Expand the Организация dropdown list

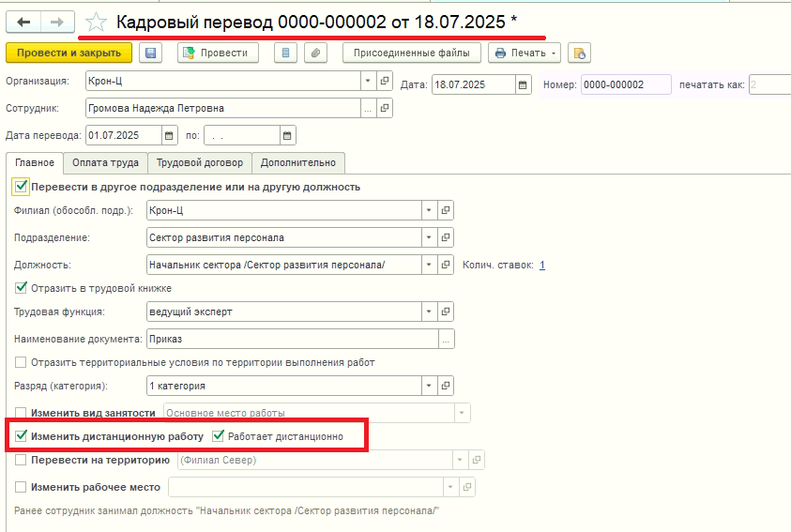(x=368, y=81)
